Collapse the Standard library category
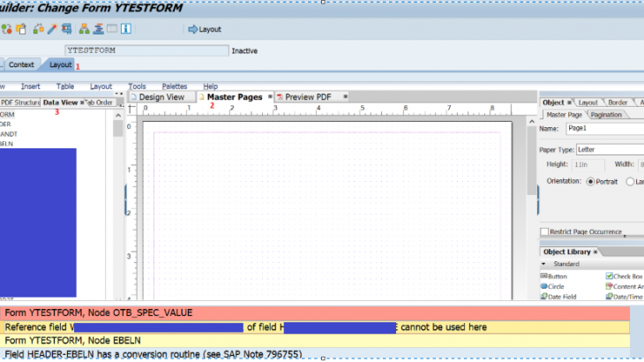644x362 pixels. (543, 264)
